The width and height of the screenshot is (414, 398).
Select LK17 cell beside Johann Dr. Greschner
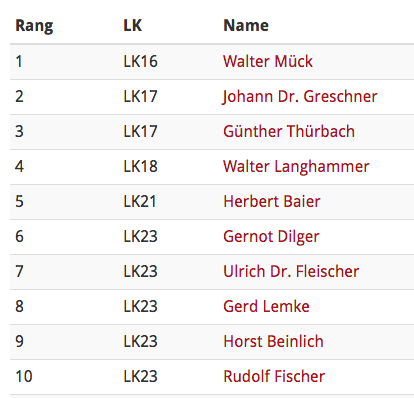pos(140,96)
